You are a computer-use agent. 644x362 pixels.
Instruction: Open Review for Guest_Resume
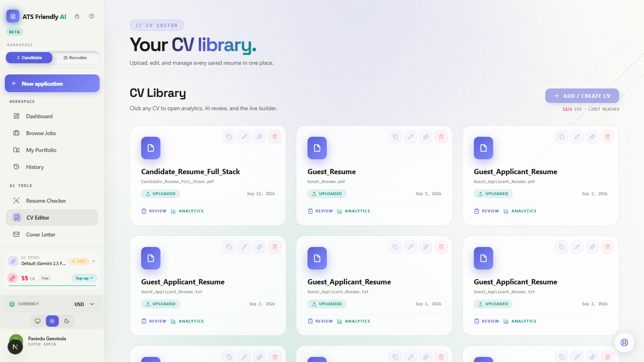click(320, 211)
